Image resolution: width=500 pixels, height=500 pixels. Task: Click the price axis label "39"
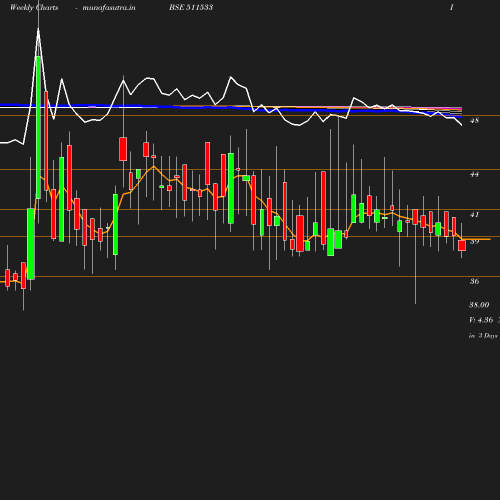pos(474,241)
